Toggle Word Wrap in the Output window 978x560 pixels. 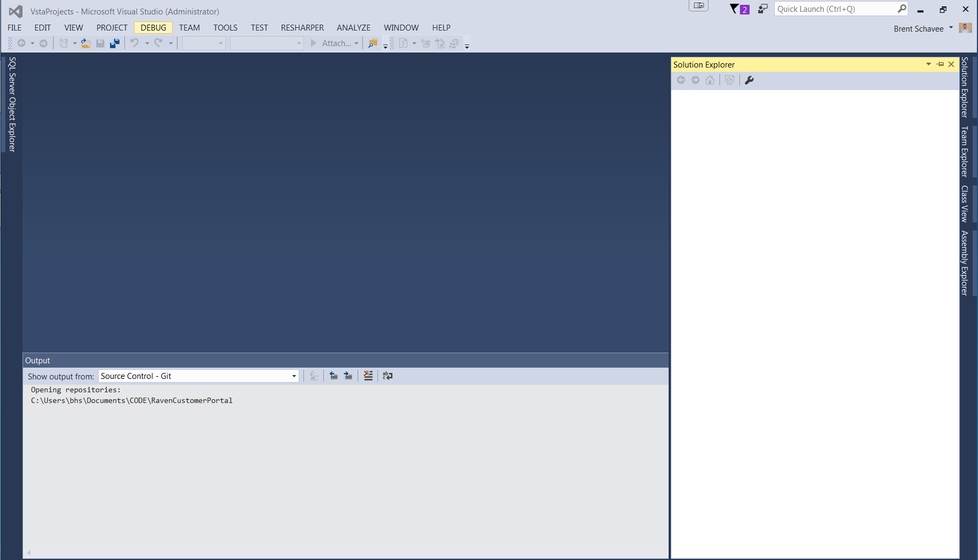click(388, 376)
